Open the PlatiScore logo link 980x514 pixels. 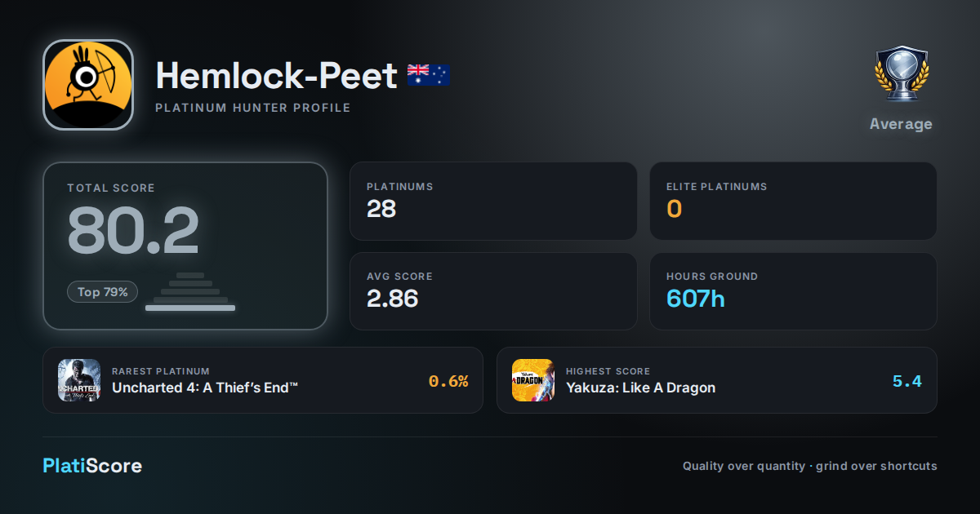pyautogui.click(x=92, y=466)
